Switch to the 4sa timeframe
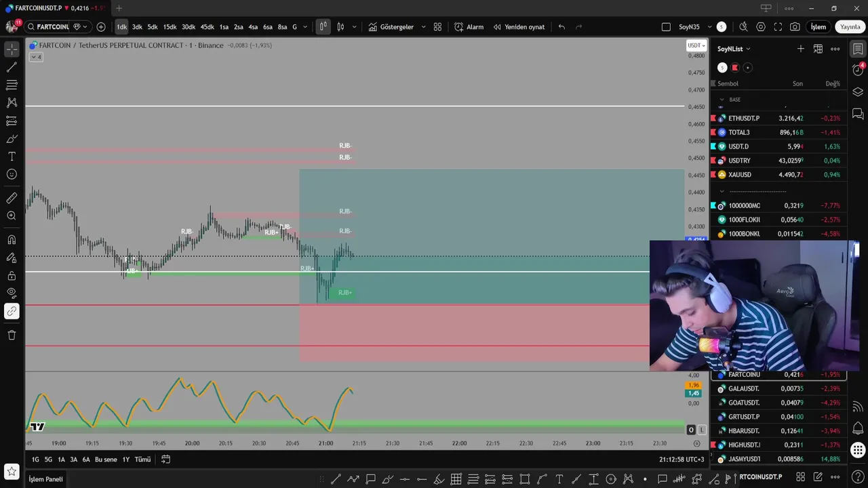 tap(253, 27)
